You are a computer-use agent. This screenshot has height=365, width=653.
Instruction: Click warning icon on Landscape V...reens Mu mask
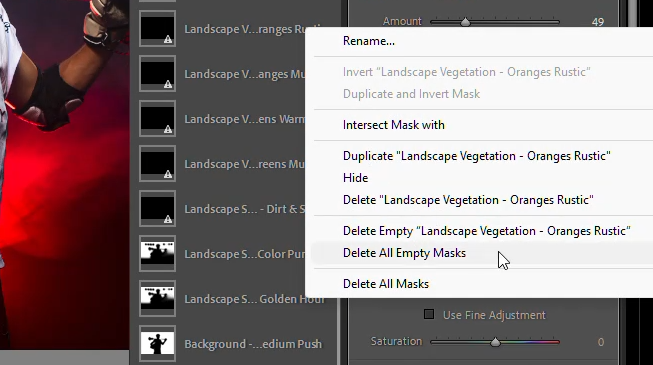tap(168, 175)
